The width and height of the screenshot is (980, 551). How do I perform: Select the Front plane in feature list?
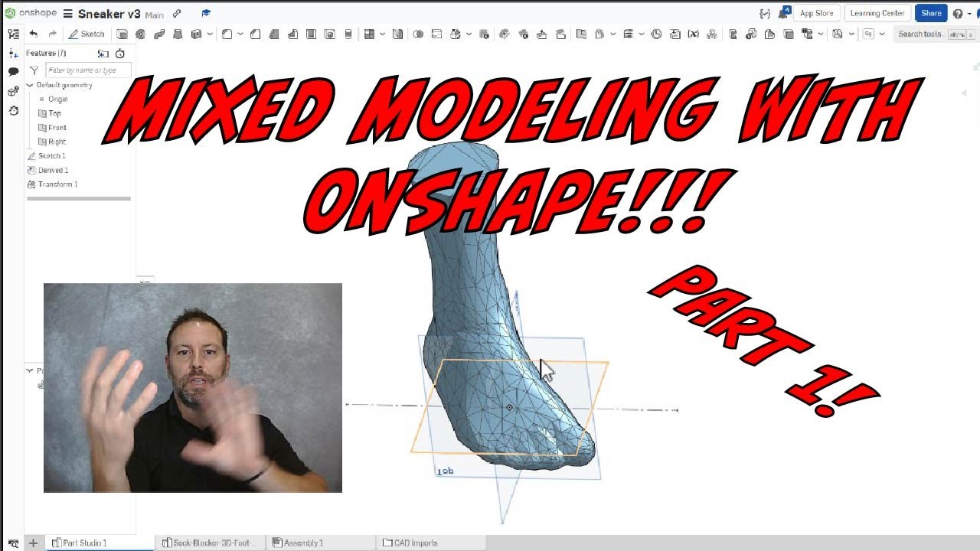click(x=57, y=128)
